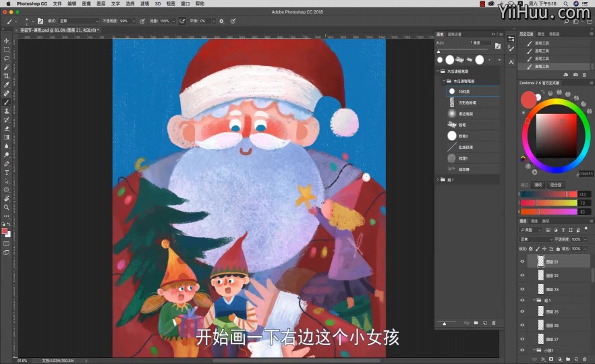Viewport: 595px width, 364px height.
Task: Delete layer using Layers panel trash icon
Action: click(585, 359)
